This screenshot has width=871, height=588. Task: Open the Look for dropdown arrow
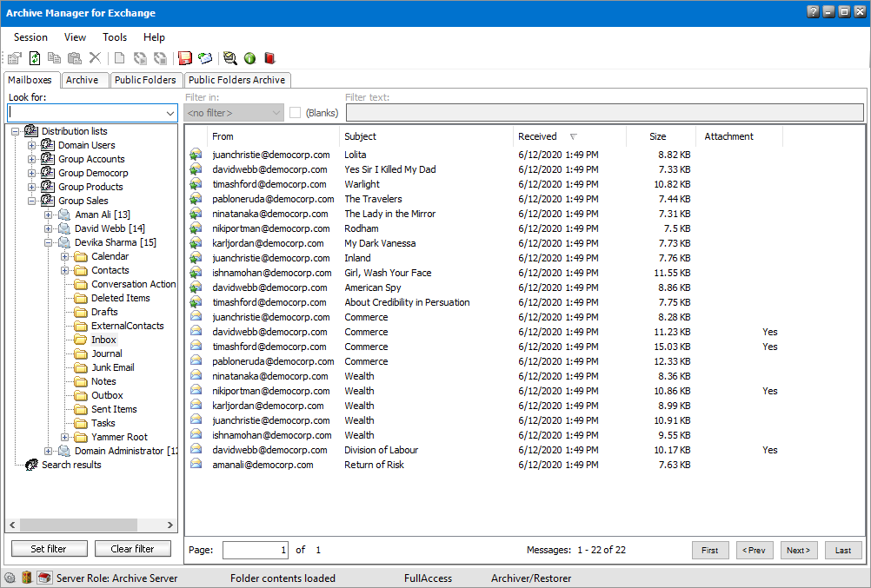[170, 113]
